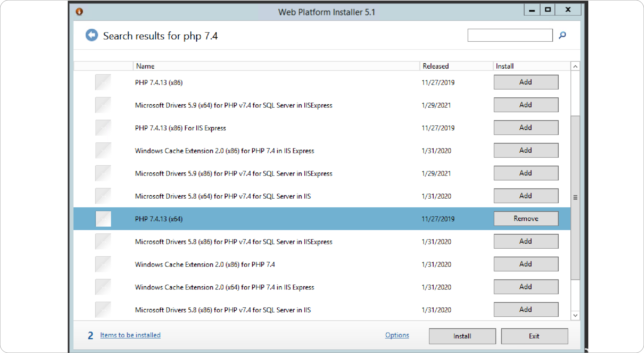Click icon for Drivers 5.8 (x86) in IIS

[103, 310]
